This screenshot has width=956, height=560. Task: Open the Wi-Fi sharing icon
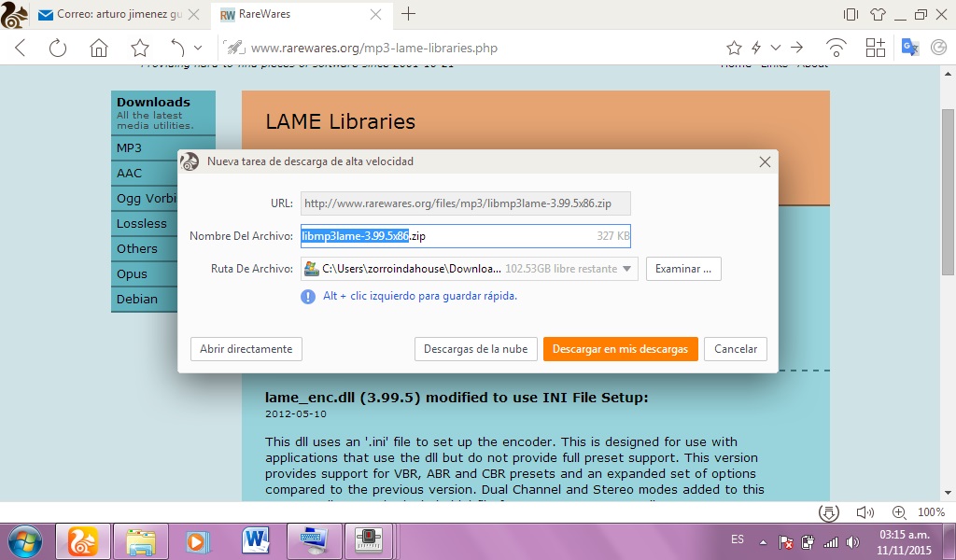[836, 48]
